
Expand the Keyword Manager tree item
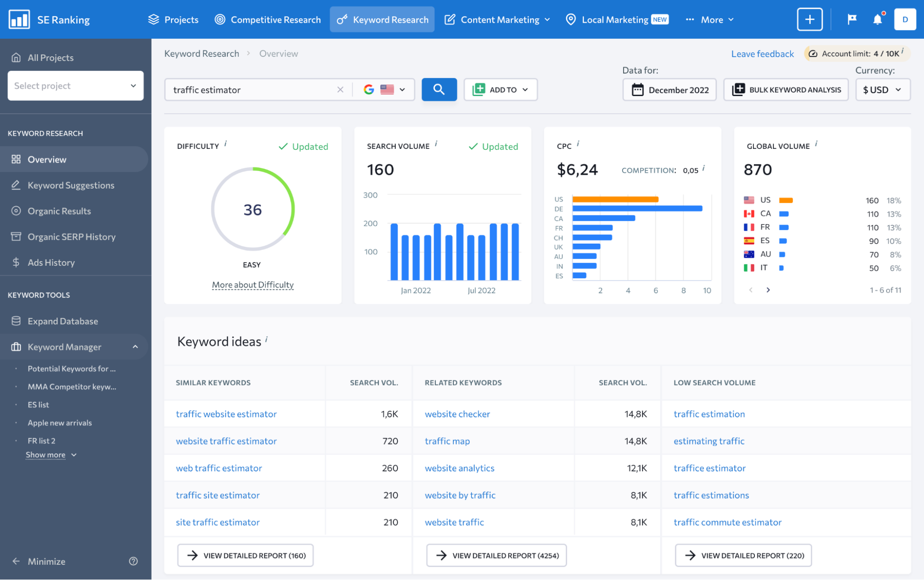coord(135,347)
